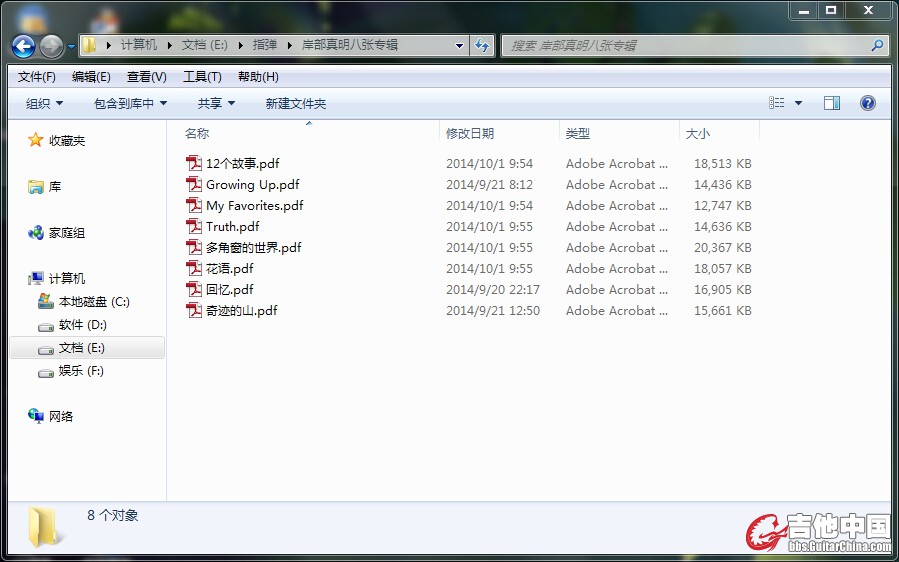Select the PDF icon for Growing Up.pdf
The width and height of the screenshot is (899, 562).
[194, 184]
